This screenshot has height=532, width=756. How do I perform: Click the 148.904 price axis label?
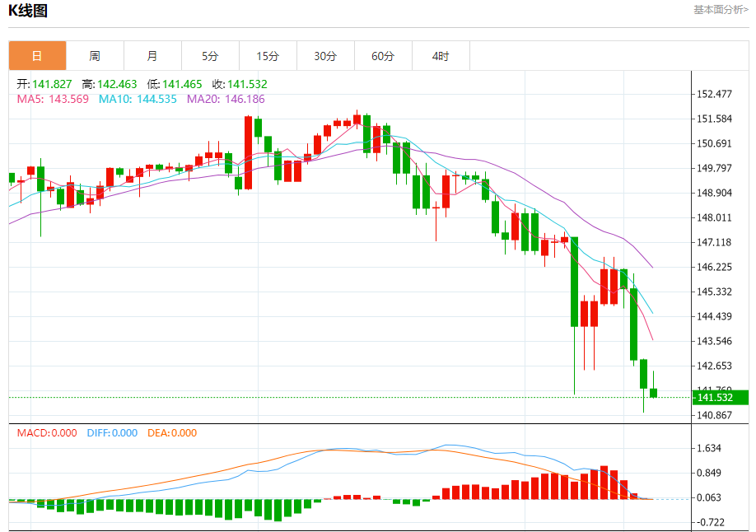(715, 193)
